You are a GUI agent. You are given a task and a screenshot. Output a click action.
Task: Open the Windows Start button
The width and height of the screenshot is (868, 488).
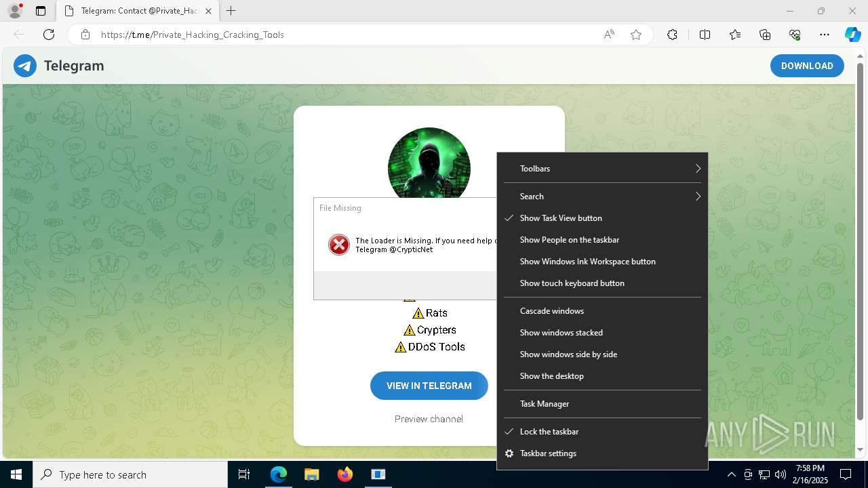(x=16, y=474)
